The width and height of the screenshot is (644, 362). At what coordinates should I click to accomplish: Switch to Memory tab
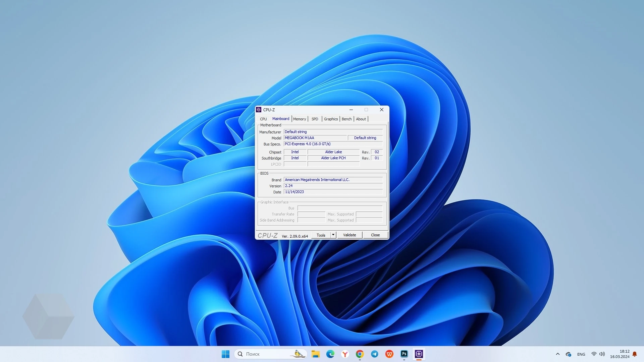tap(299, 118)
